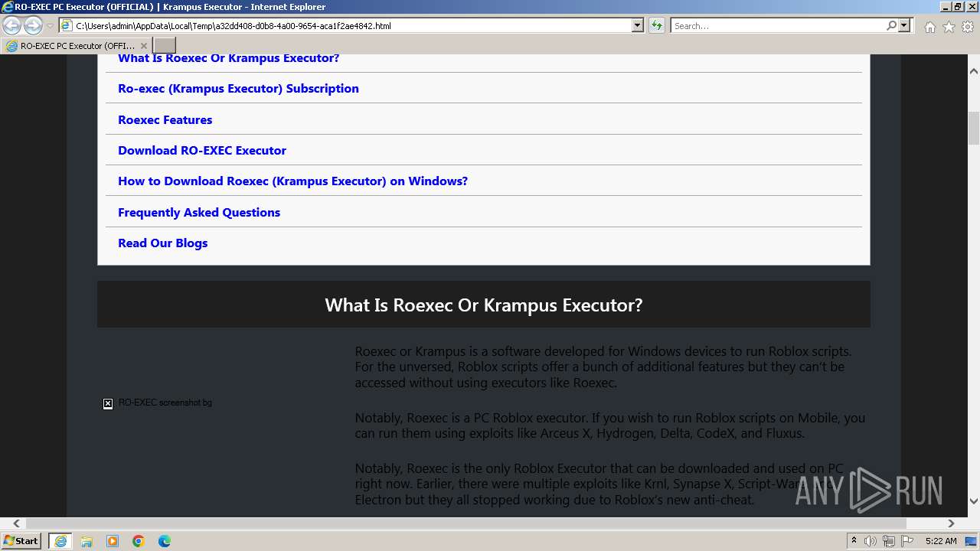This screenshot has height=551, width=980.
Task: Click the address bar URL field
Action: click(x=352, y=25)
